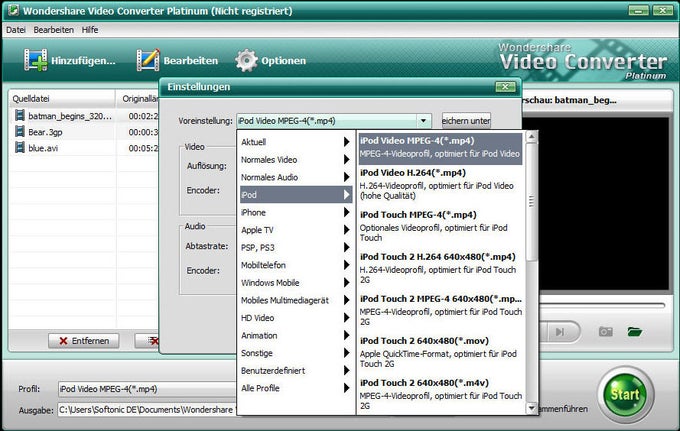Click the next-frame playback button

[x=560, y=332]
